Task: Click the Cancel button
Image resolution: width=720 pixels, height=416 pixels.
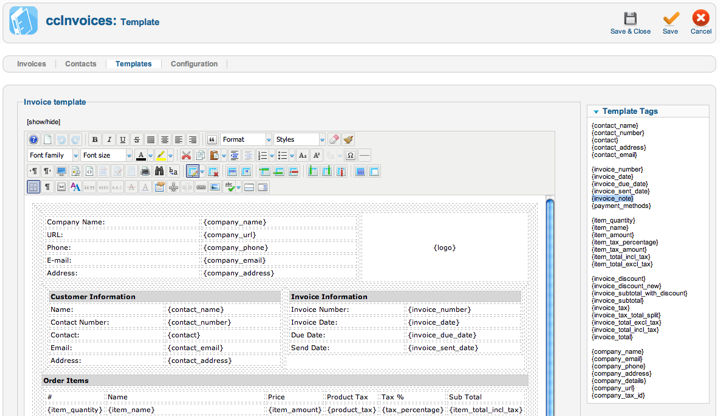Action: pyautogui.click(x=701, y=24)
